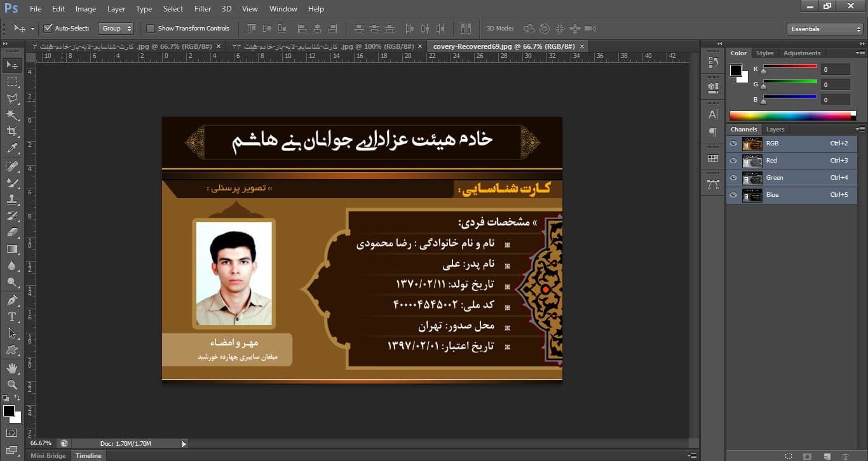
Task: Hide the Green channel eye icon
Action: tap(733, 178)
